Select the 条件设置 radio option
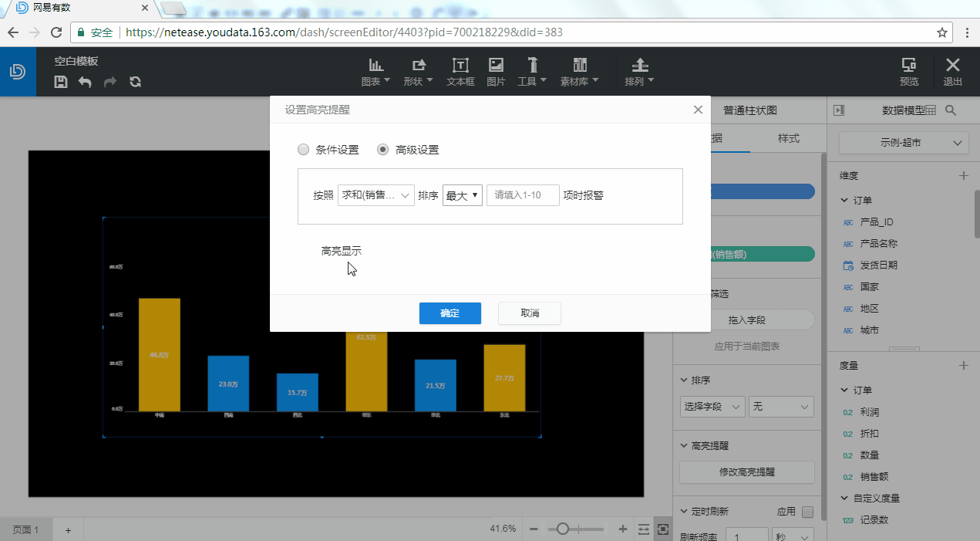980x541 pixels. (x=304, y=150)
